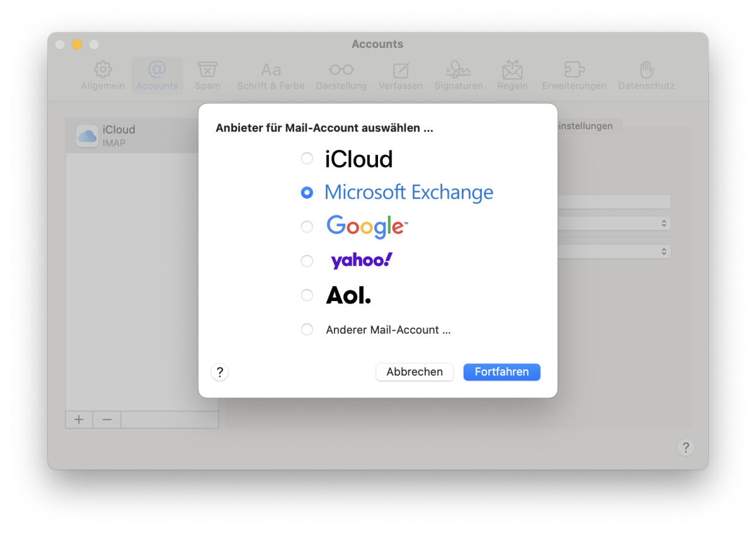Screen dimensions: 756x533
Task: Click the Aol. logo
Action: click(x=348, y=295)
